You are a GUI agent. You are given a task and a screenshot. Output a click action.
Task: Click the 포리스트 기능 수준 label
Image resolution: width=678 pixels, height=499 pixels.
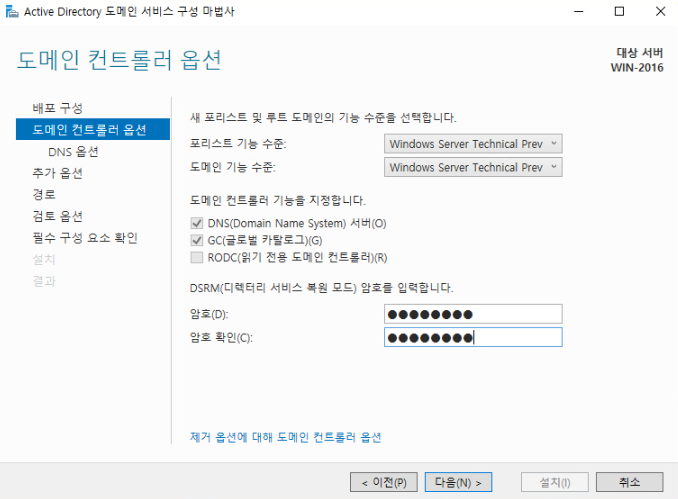pyautogui.click(x=238, y=144)
